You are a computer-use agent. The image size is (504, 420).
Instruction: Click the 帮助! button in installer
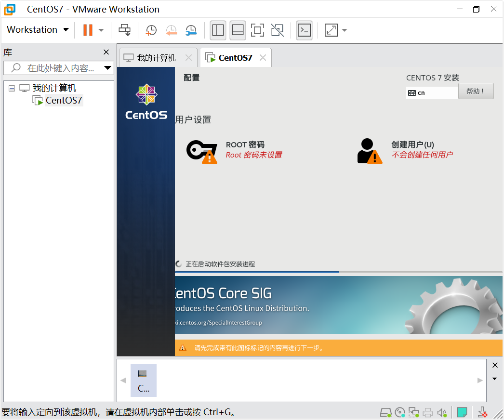tap(476, 91)
